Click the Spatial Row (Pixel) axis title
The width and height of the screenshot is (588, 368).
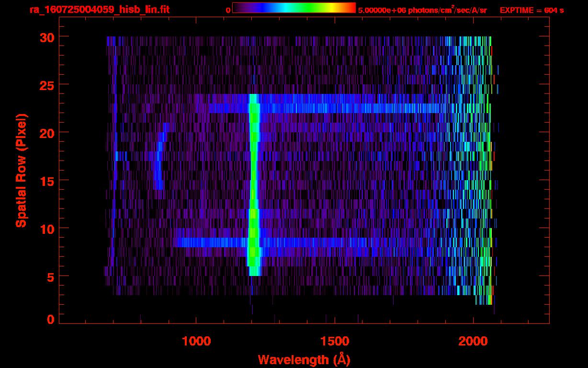click(21, 170)
